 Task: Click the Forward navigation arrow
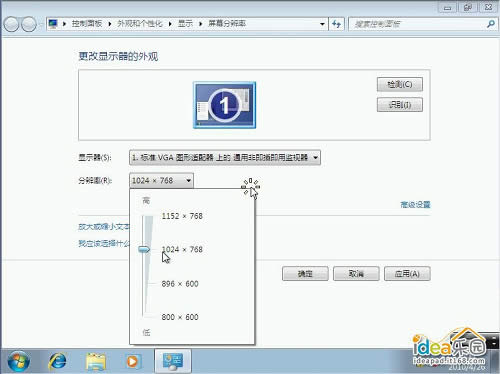point(29,24)
